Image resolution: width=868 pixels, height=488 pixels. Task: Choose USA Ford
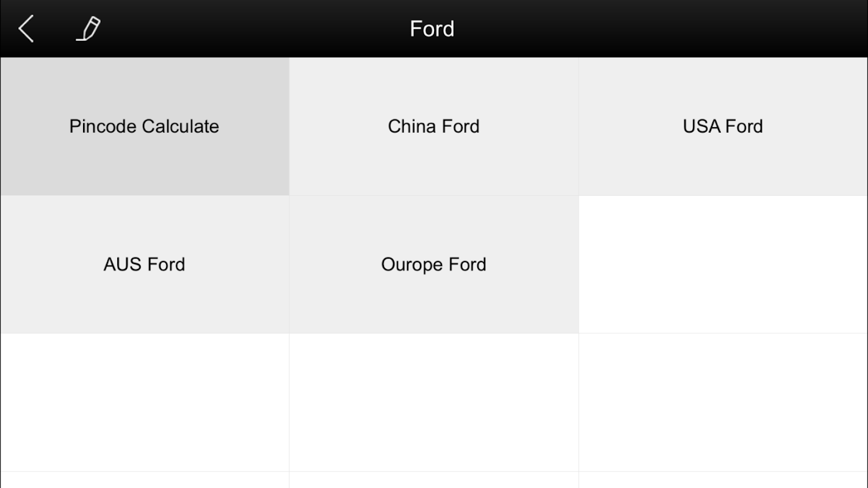pos(723,126)
